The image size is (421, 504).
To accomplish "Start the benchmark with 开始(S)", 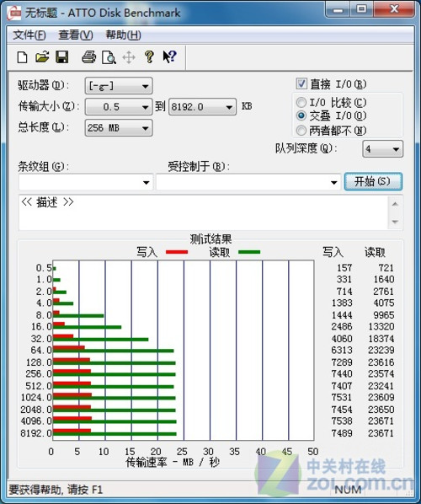I will 373,181.
